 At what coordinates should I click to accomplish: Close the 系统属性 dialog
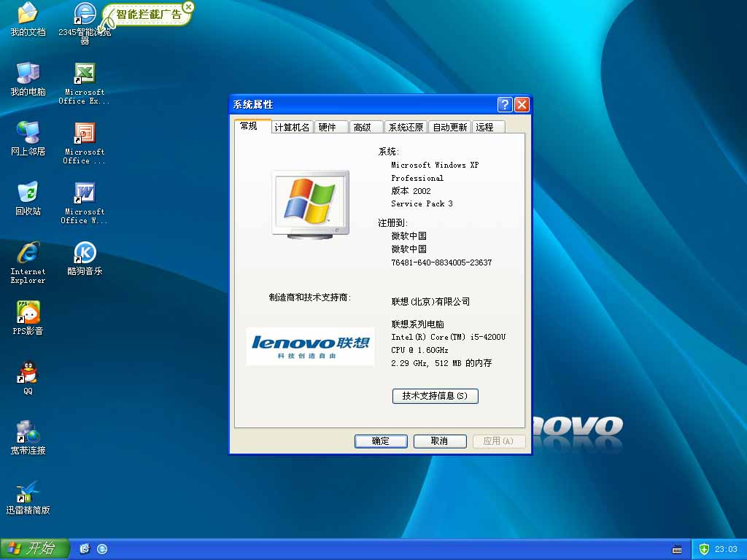click(522, 104)
